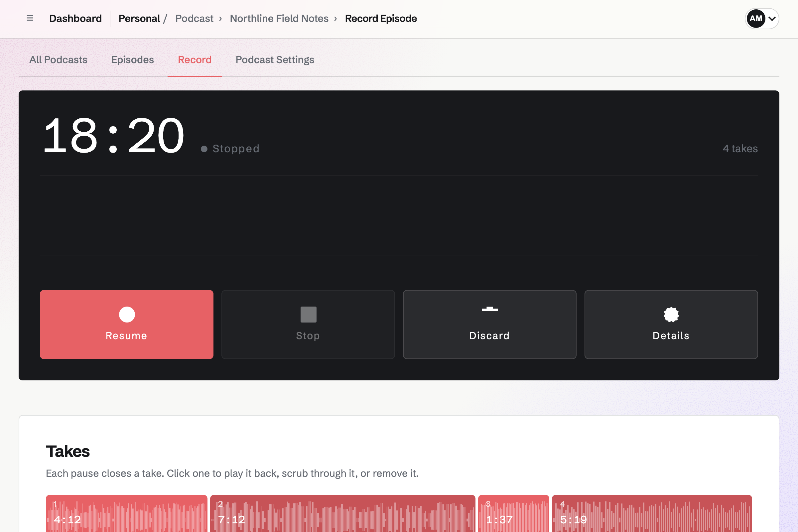Open the Details panel
This screenshot has width=798, height=532.
point(671,325)
